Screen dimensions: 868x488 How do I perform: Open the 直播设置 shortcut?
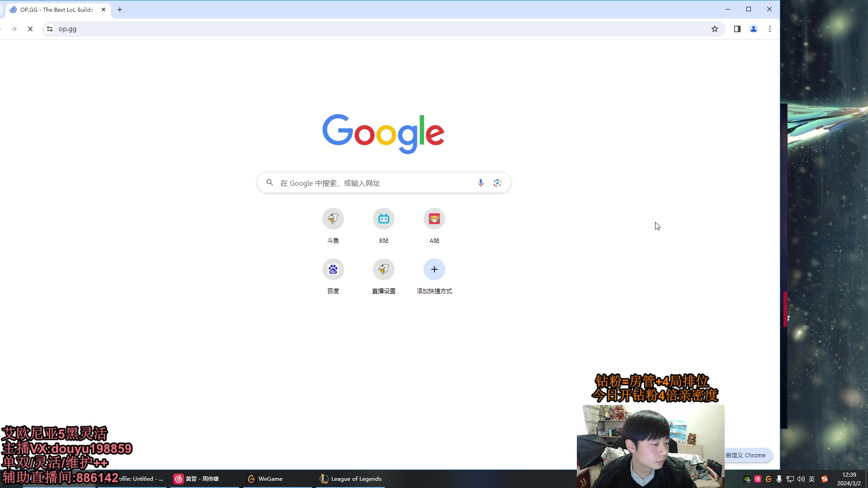click(x=383, y=269)
